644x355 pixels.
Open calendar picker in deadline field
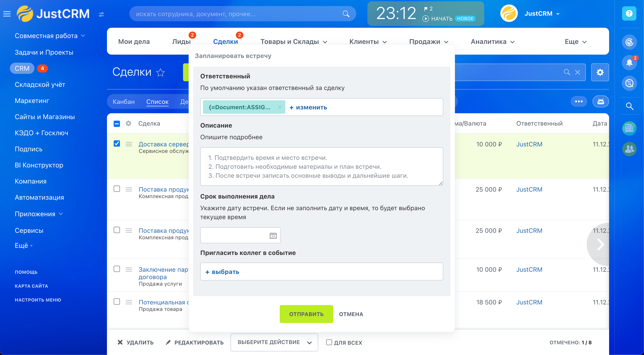click(273, 235)
